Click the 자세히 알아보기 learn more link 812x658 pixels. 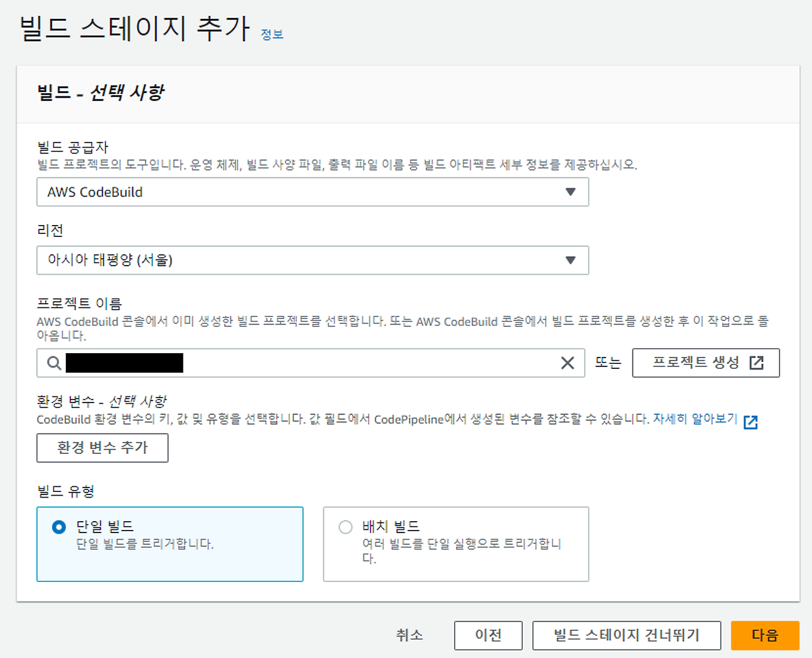pos(696,420)
